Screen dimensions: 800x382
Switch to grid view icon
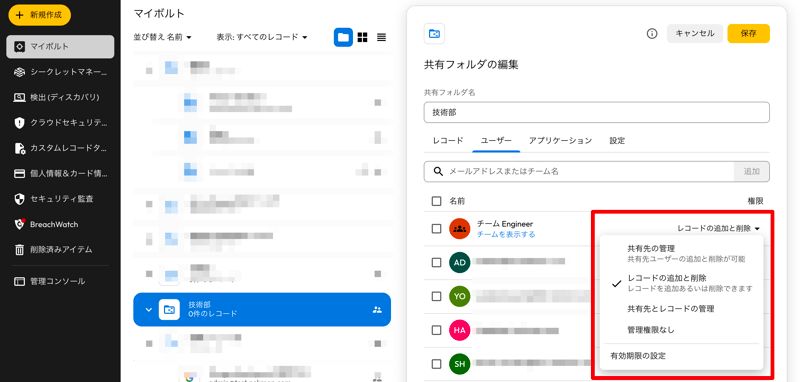point(363,37)
